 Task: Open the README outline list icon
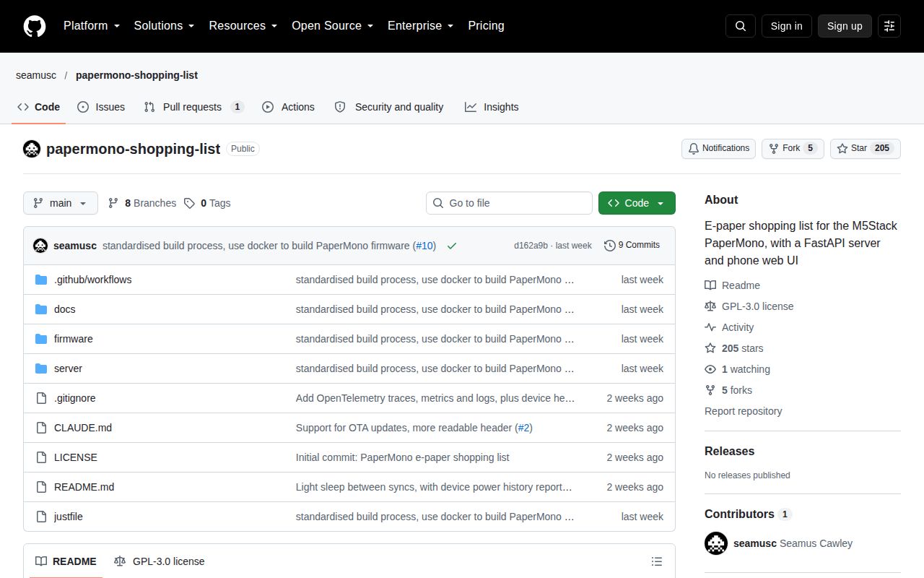click(657, 561)
